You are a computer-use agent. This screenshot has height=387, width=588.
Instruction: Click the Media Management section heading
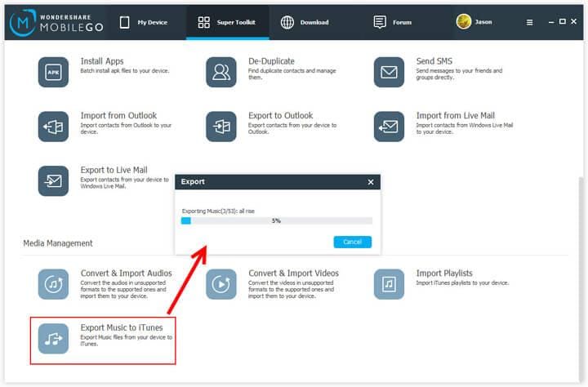58,243
